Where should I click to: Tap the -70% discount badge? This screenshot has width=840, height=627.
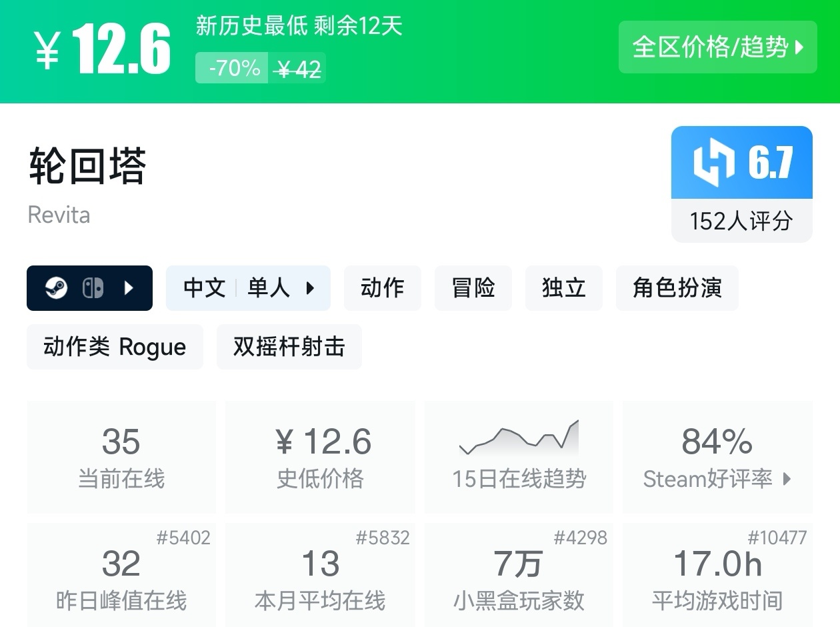tap(232, 68)
